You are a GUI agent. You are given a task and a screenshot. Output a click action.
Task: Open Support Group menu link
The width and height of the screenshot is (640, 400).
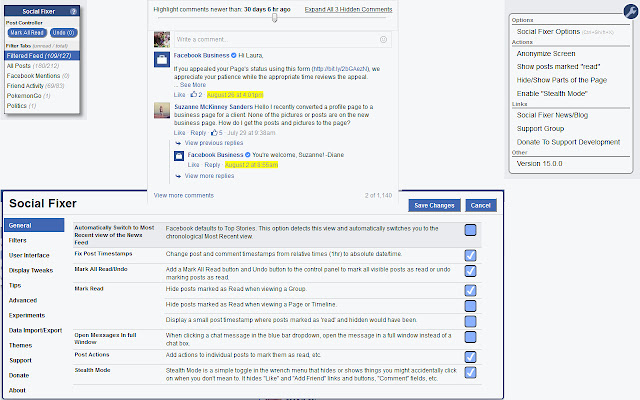[x=540, y=129]
